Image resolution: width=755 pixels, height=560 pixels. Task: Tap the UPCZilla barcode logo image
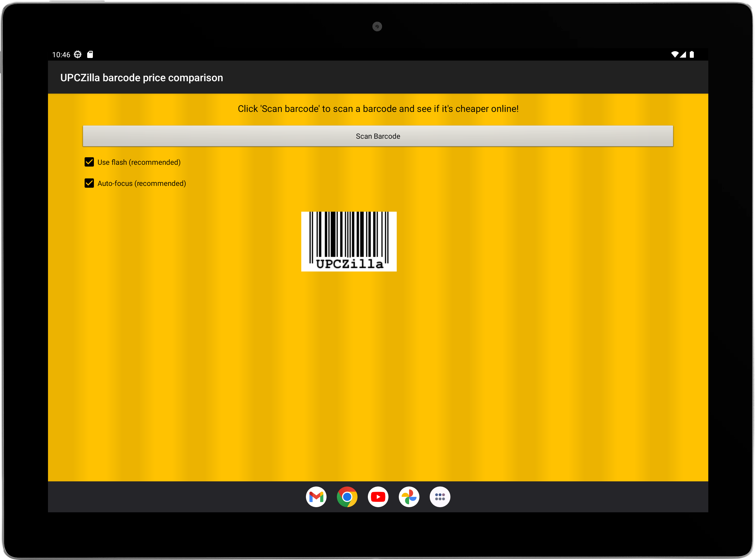[x=349, y=241]
